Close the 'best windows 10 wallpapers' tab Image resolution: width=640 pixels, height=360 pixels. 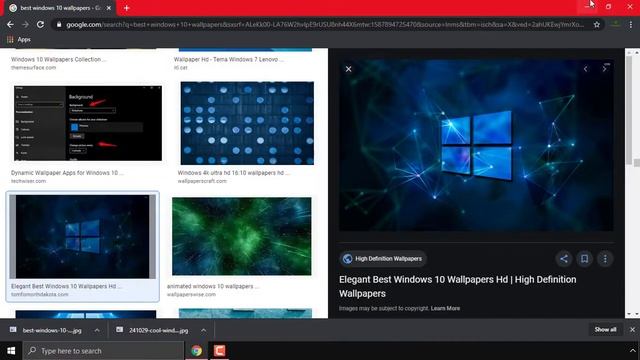[109, 8]
